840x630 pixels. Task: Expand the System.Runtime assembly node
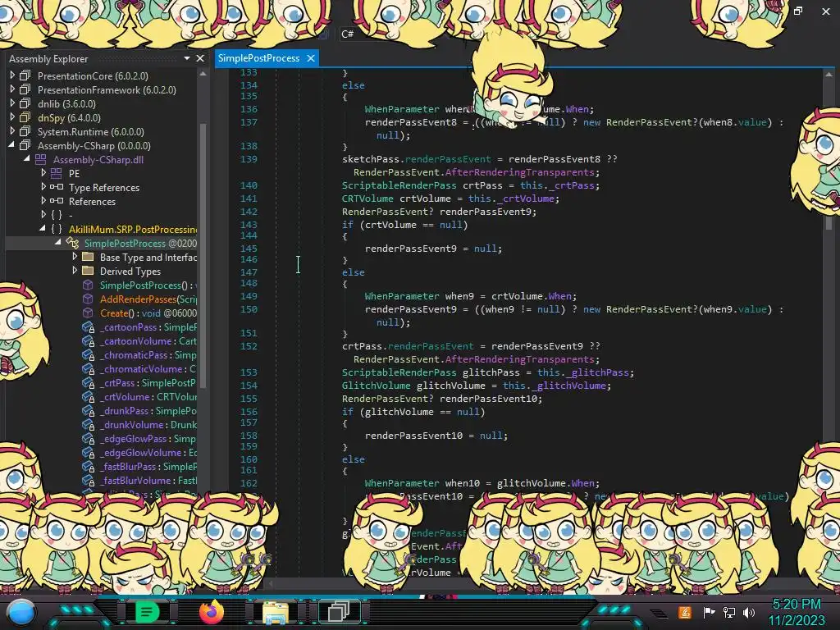[x=12, y=131]
